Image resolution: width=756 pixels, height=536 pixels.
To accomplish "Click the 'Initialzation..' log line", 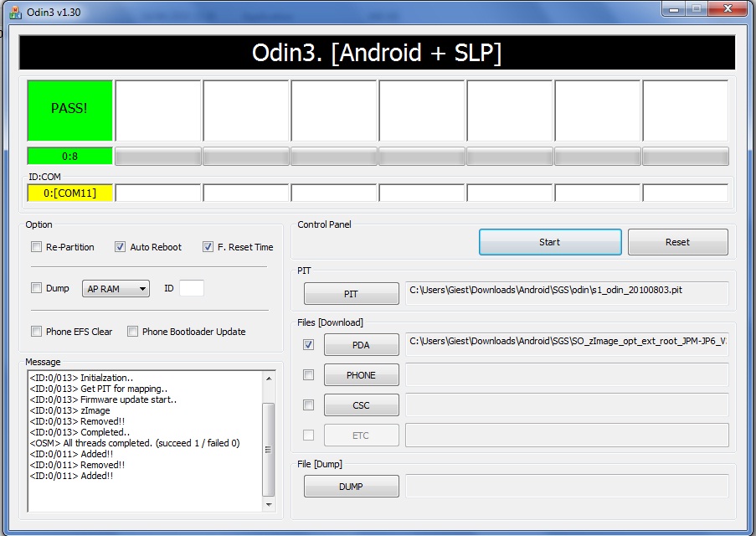I will click(x=81, y=378).
